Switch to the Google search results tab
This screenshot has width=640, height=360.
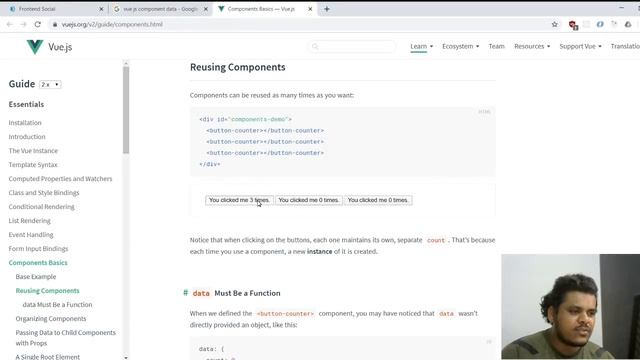coord(160,9)
